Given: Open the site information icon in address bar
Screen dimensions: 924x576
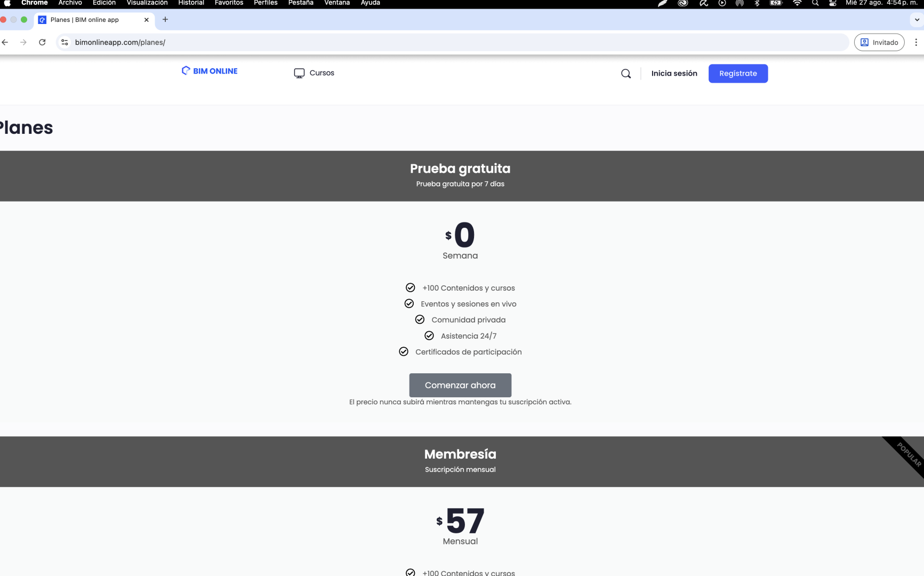Looking at the screenshot, I should (65, 42).
